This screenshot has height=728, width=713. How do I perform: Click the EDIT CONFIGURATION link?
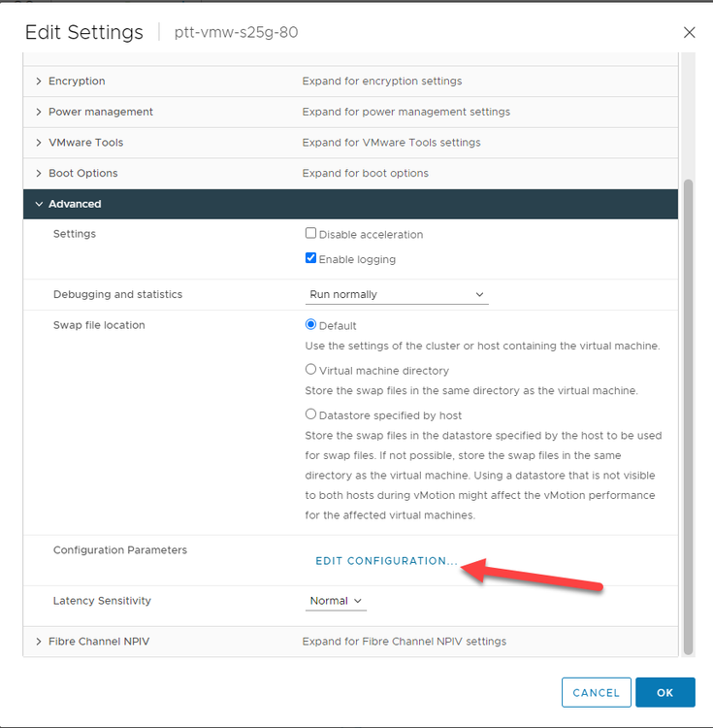pos(386,561)
